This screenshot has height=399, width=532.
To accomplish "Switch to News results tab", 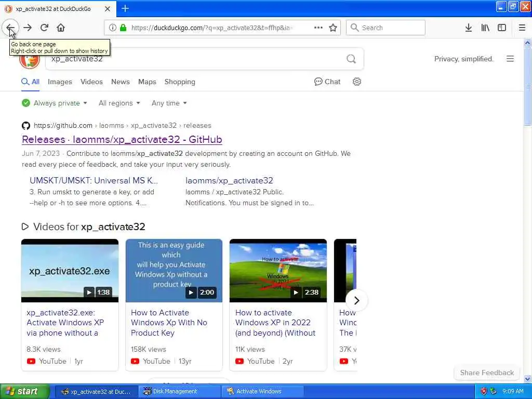I will [x=121, y=82].
